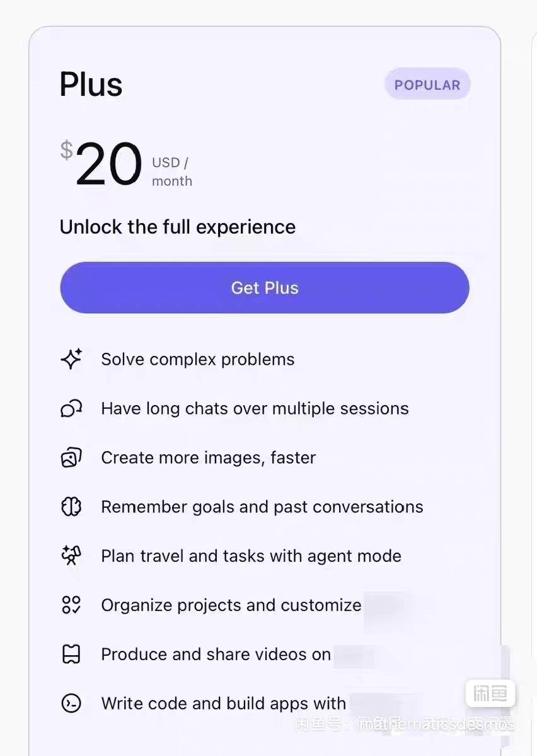Click the watermark logo in the bottom corner
Screen dimensions: 537x756
(490, 694)
